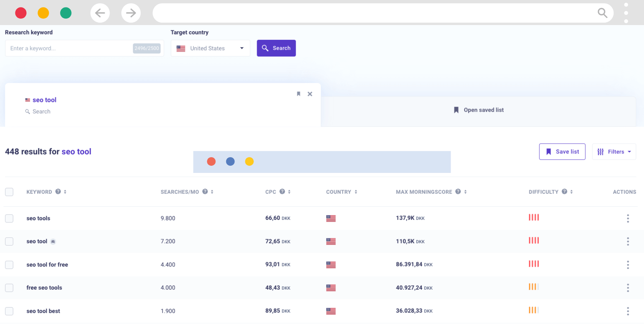This screenshot has height=324, width=644.
Task: Open actions menu for seo tool for free
Action: pos(628,265)
